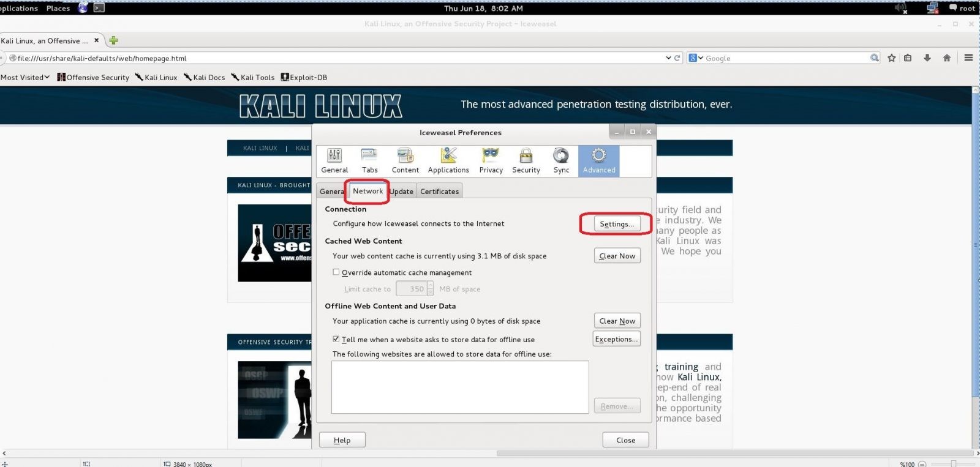The width and height of the screenshot is (980, 467).
Task: Toggle Tell me when website stores offline data
Action: point(336,339)
